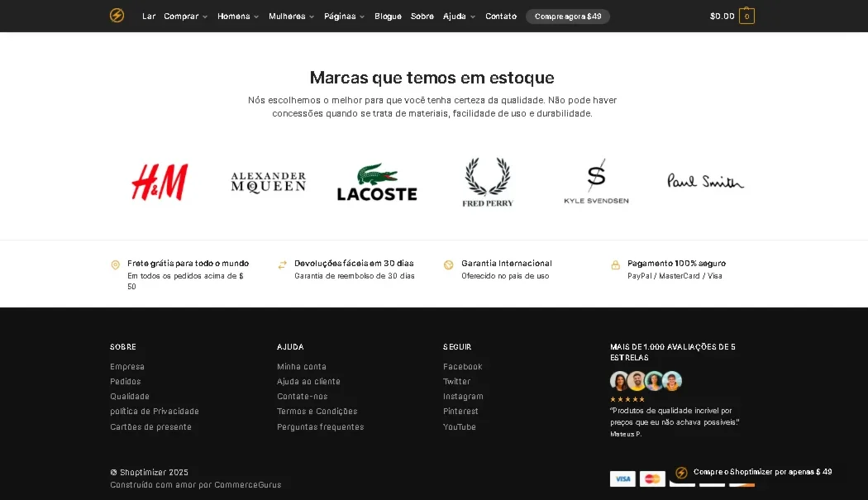The height and width of the screenshot is (500, 868).
Task: Click the international warranty globe icon
Action: click(x=448, y=264)
